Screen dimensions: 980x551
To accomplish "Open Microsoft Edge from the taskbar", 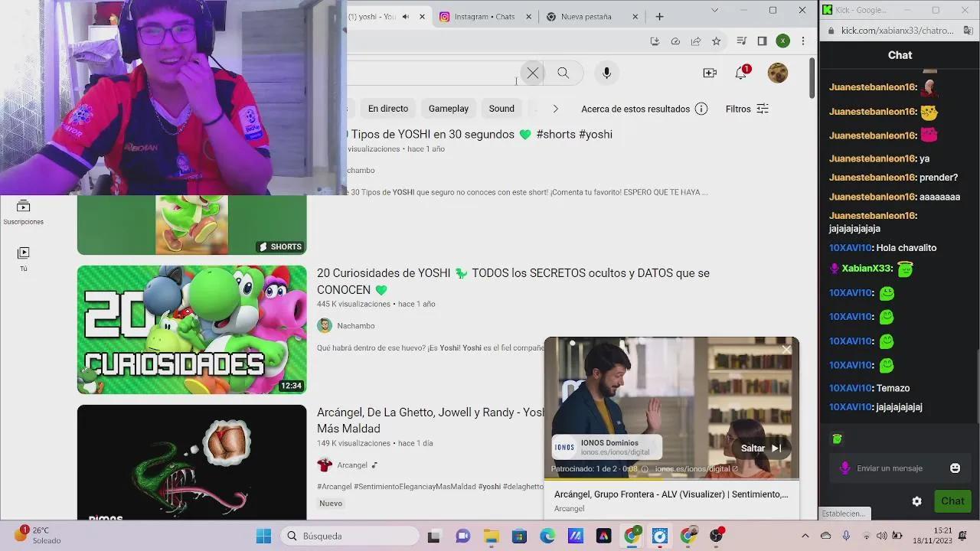I will [x=547, y=536].
